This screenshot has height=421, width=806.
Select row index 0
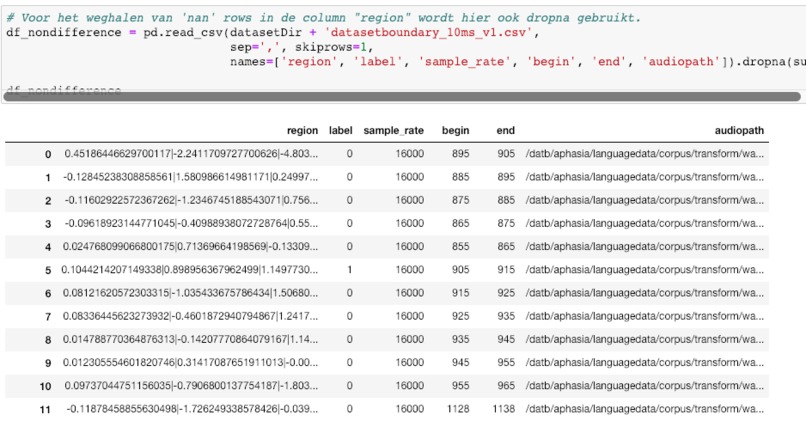tap(48, 154)
